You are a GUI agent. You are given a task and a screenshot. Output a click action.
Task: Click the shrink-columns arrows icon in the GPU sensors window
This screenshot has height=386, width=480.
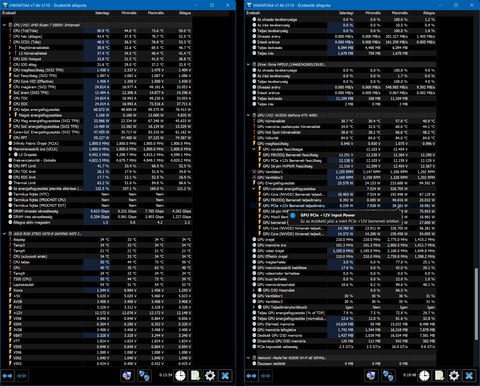coord(266,376)
